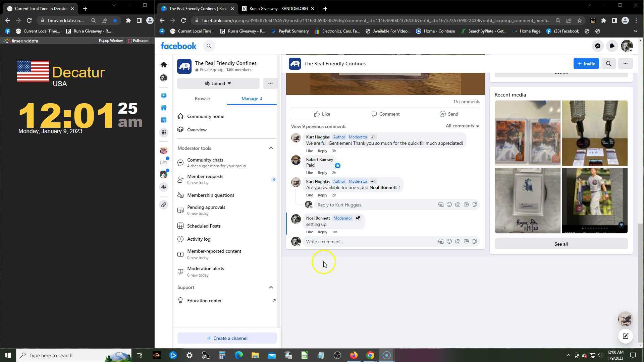This screenshot has height=362, width=644.
Task: Click the group search icon next to Invite
Action: point(608,63)
